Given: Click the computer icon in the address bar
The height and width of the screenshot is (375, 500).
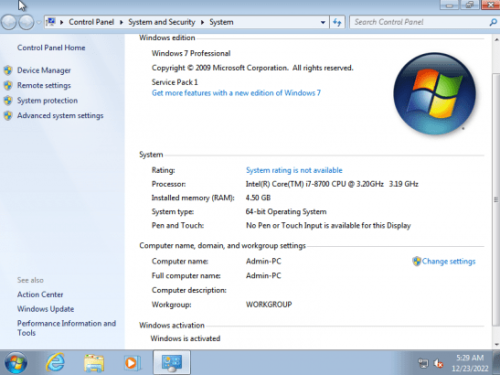Looking at the screenshot, I should click(x=51, y=22).
